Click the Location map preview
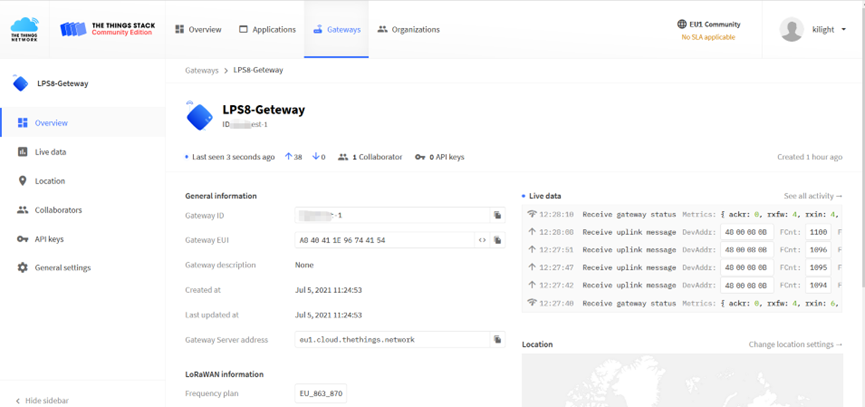This screenshot has height=407, width=865. [x=682, y=381]
